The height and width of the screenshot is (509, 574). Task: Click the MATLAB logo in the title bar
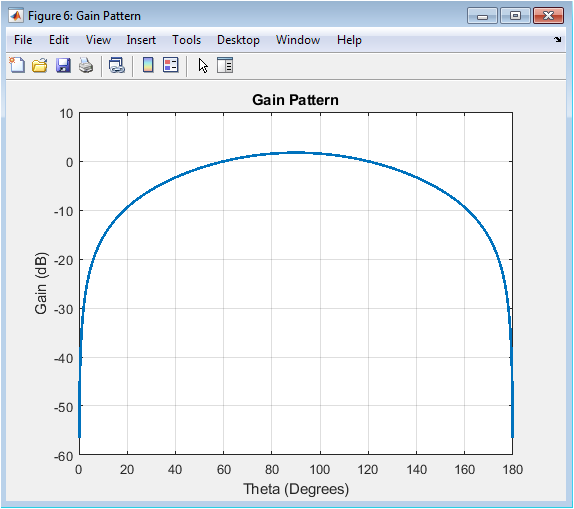pos(16,16)
